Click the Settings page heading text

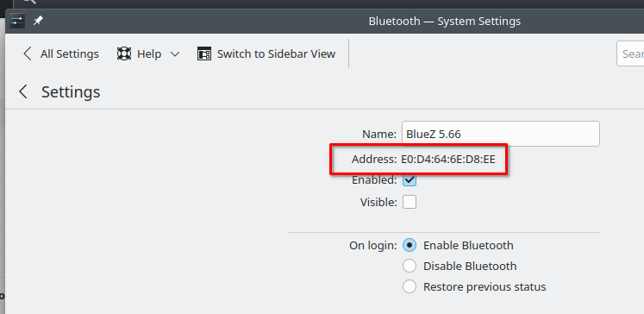71,91
